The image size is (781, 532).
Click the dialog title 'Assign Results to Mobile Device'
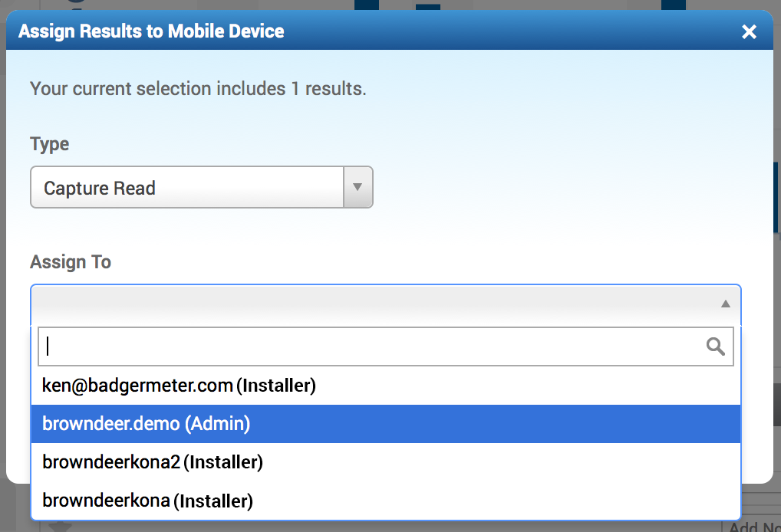tap(151, 31)
